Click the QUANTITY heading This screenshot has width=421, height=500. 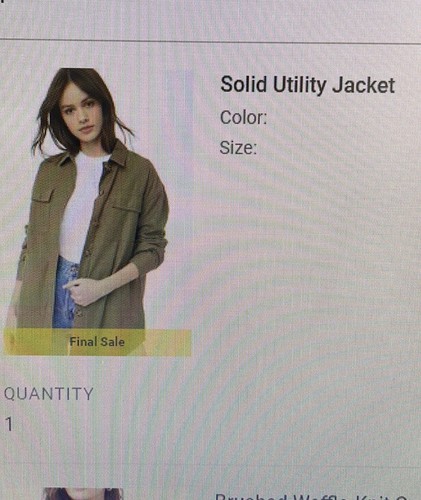(49, 394)
